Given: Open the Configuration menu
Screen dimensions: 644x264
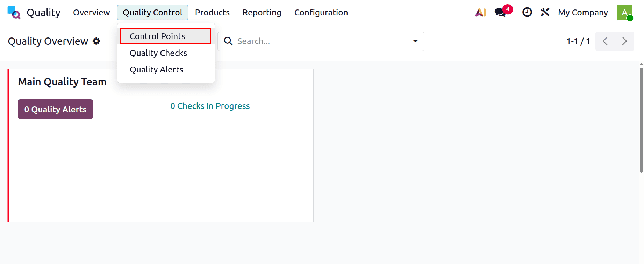Looking at the screenshot, I should [x=321, y=13].
